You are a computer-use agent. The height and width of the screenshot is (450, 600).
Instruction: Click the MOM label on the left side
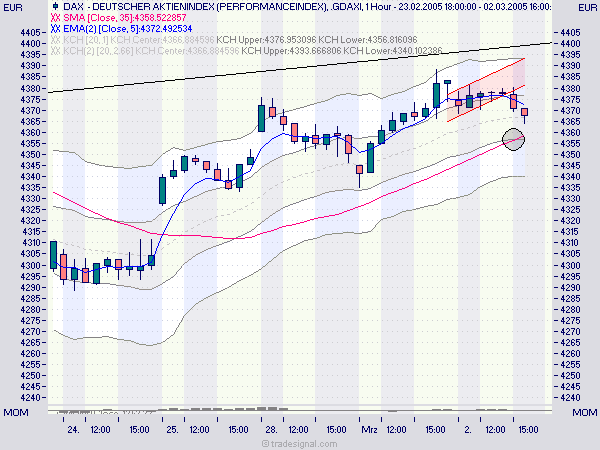click(x=16, y=412)
